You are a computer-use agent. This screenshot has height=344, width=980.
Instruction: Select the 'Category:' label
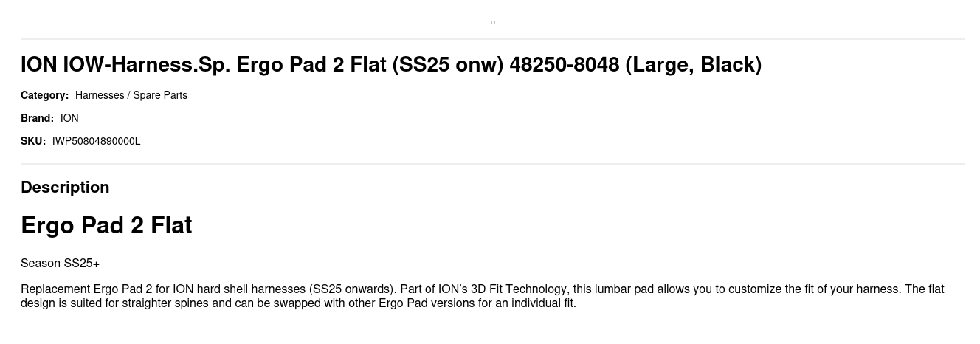tap(44, 95)
